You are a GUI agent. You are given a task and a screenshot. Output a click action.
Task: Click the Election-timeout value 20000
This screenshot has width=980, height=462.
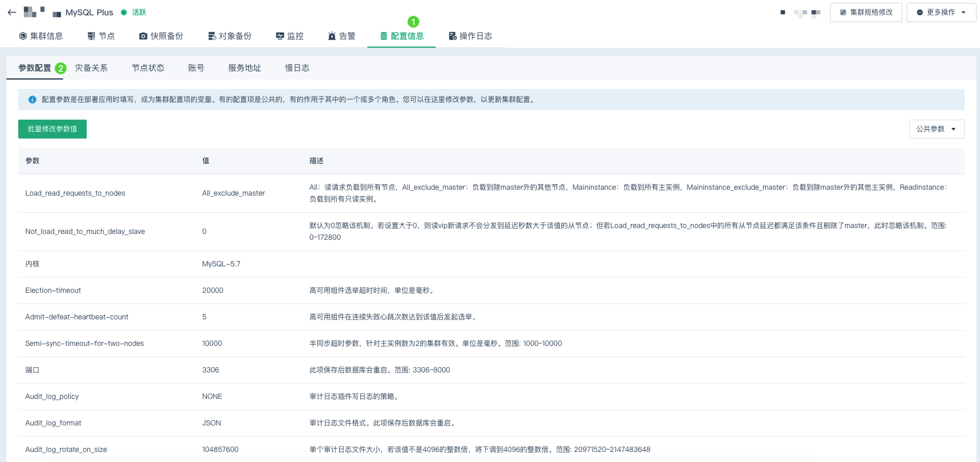point(213,291)
